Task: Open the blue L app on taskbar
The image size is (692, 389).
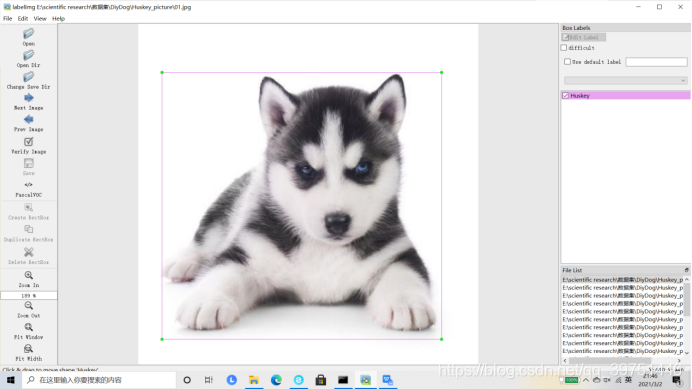Action: pyautogui.click(x=231, y=380)
